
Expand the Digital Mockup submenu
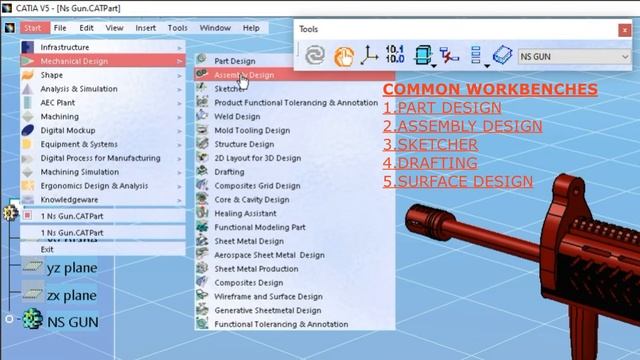pos(103,131)
